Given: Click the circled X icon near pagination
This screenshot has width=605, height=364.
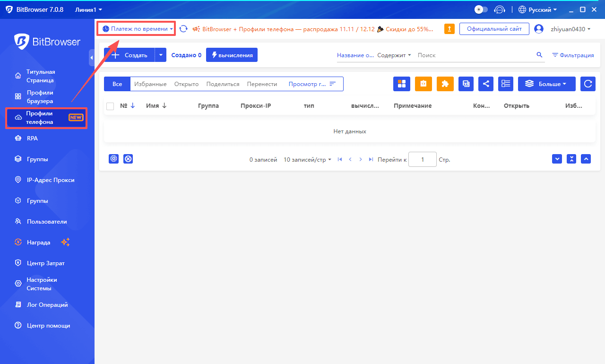Looking at the screenshot, I should (128, 159).
